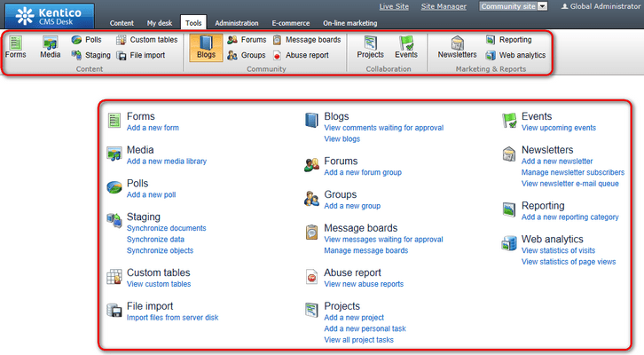Screen dimensions: 644x355
Task: Open the Newsletters ribbon icon
Action: [x=457, y=47]
